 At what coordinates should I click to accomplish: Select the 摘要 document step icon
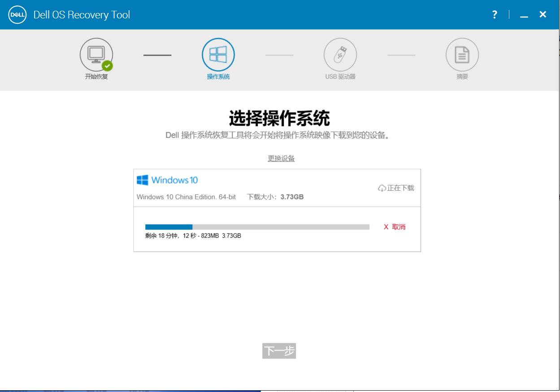pyautogui.click(x=462, y=55)
